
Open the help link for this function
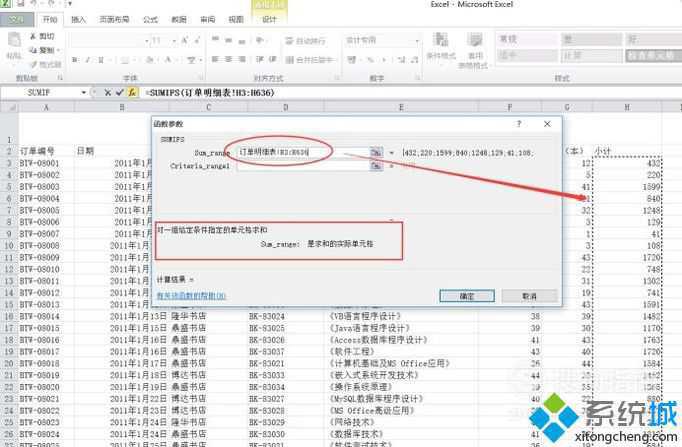[191, 296]
